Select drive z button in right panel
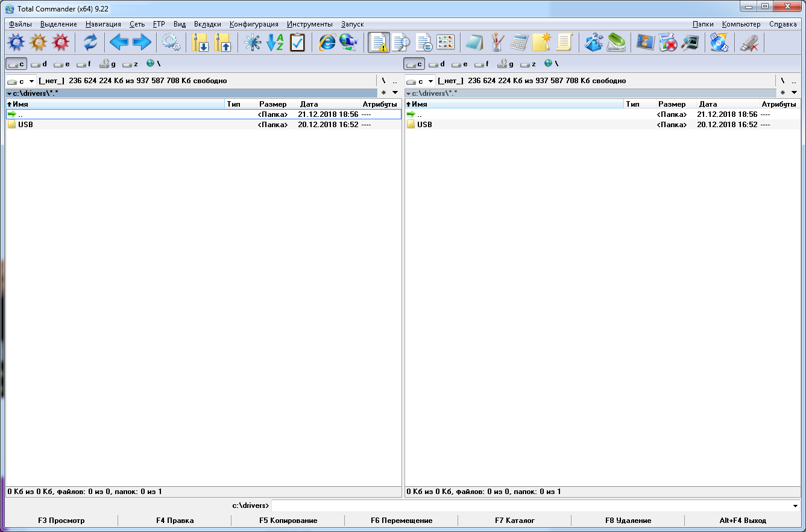 [529, 64]
